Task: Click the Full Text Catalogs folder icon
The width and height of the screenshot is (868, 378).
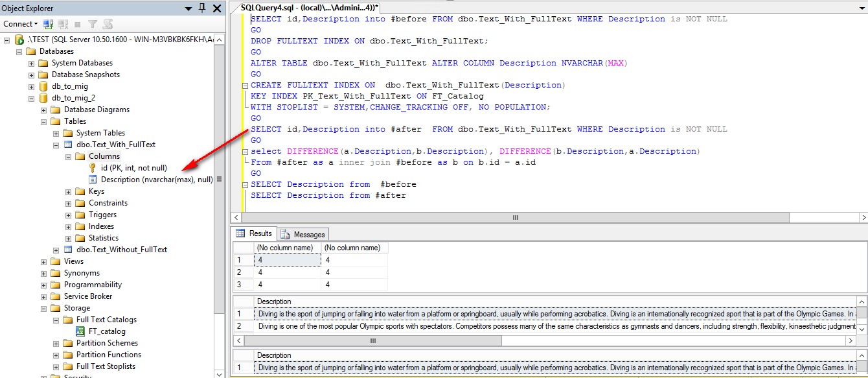Action: [68, 320]
